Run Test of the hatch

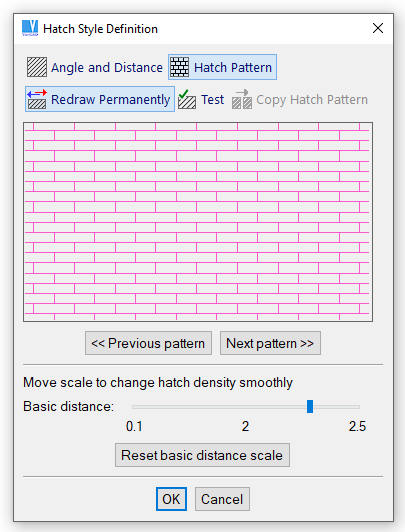[212, 99]
